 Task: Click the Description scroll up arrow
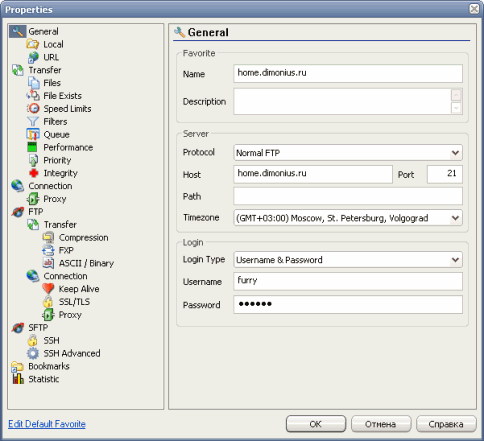tap(456, 95)
